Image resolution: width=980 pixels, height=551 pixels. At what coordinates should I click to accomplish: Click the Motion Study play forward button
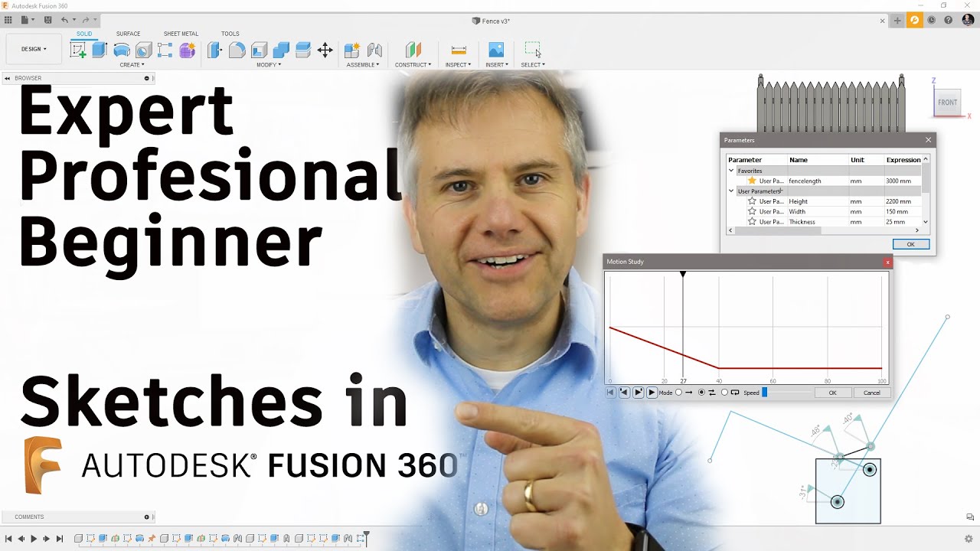[652, 393]
